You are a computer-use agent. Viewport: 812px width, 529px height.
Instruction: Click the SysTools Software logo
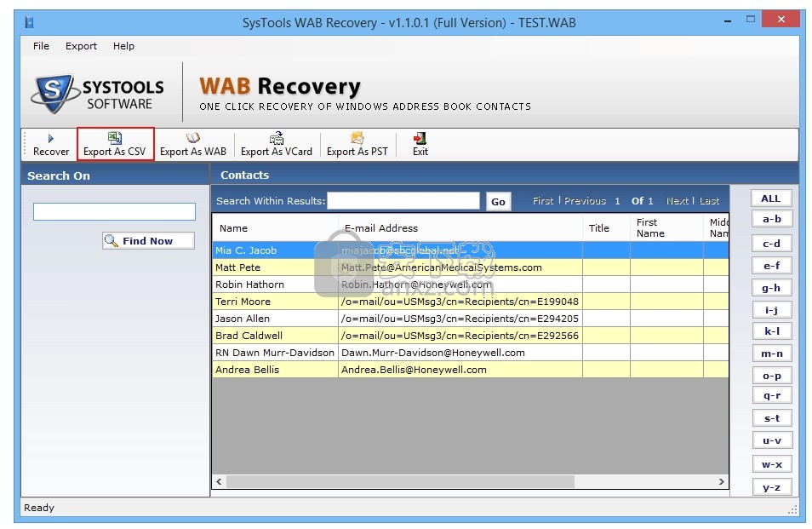[98, 93]
